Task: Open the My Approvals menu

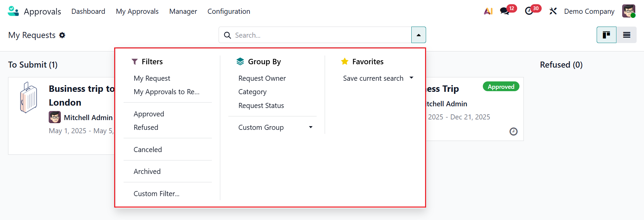Action: point(137,11)
